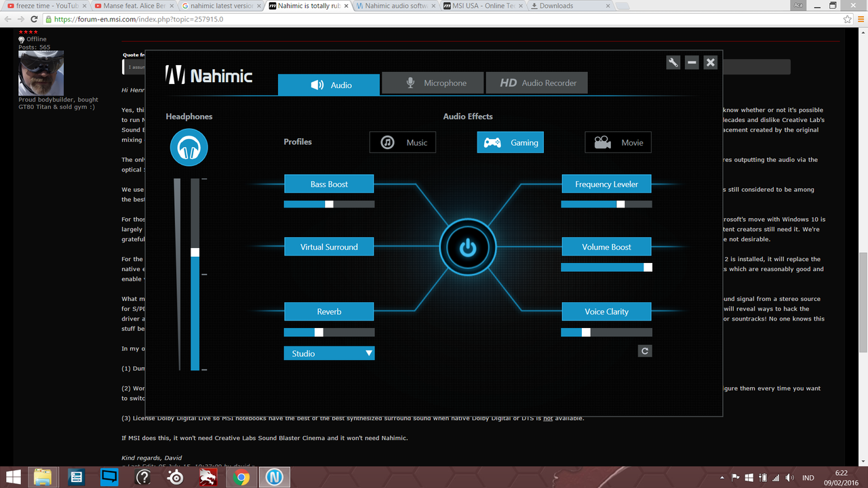Click the headphones master volume slider
The image size is (868, 488).
tap(195, 274)
